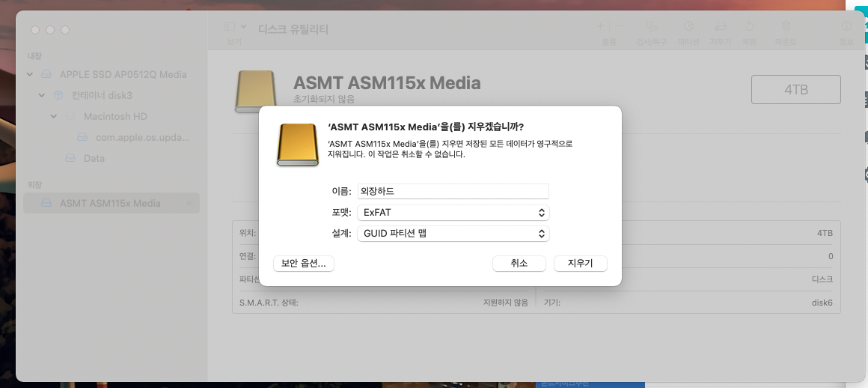Click the 지원하지 않음 S.M.A.R.T. value
Screen dimensions: 868x388
505,303
